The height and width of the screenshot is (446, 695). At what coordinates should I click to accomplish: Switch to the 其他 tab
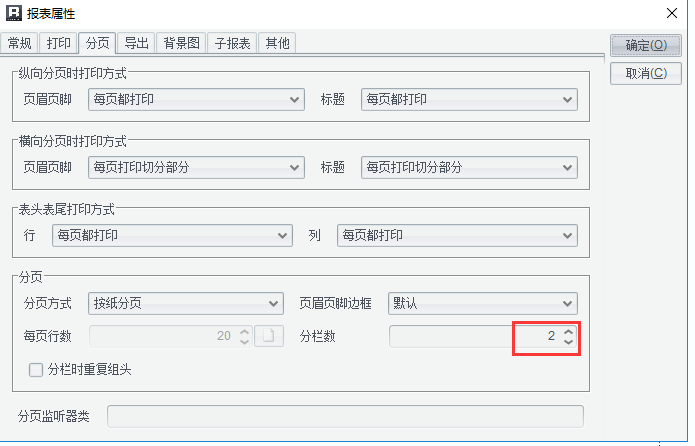(x=277, y=43)
